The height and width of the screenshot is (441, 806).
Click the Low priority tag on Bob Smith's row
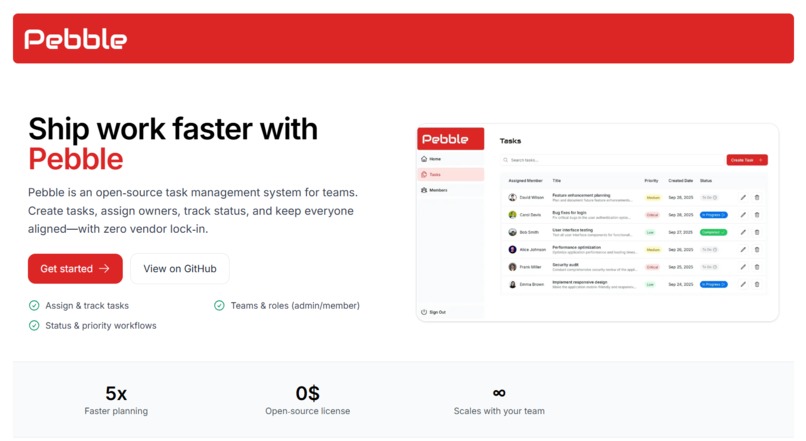click(x=650, y=232)
